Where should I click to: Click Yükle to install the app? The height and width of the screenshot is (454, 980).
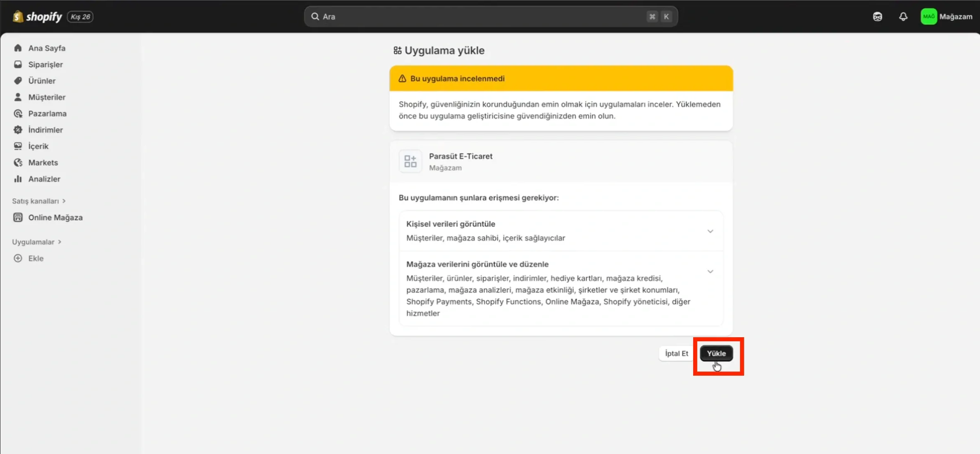pyautogui.click(x=716, y=353)
